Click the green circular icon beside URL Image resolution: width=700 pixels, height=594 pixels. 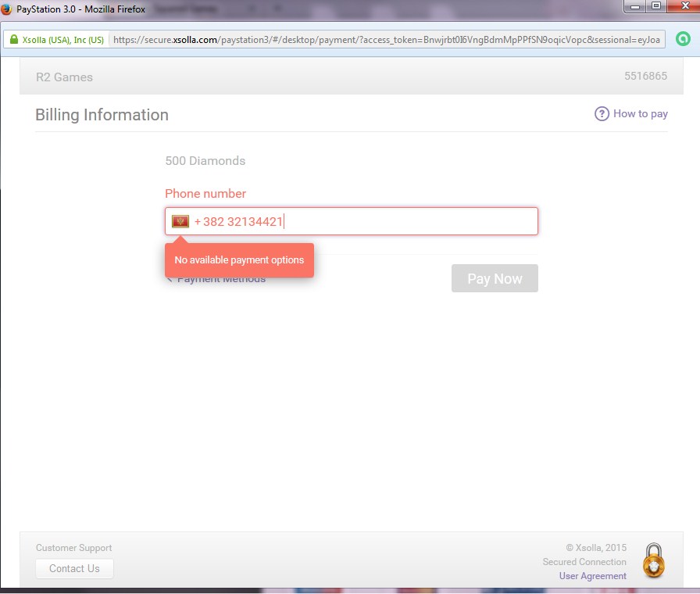click(682, 39)
